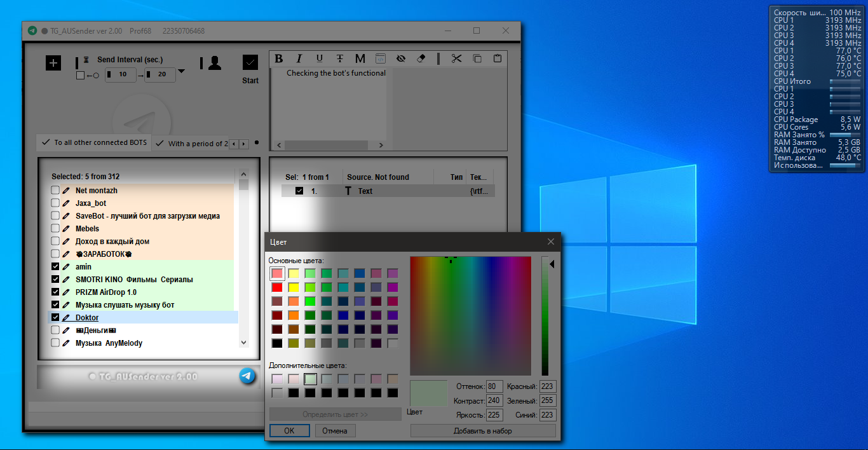This screenshot has width=868, height=450.
Task: Uncheck the amin checkbox
Action: pyautogui.click(x=55, y=267)
